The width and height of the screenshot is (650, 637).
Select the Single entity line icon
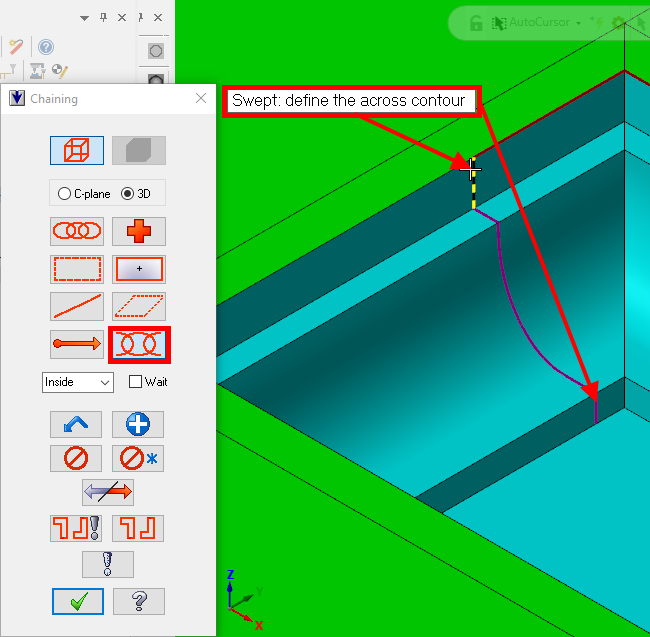(x=77, y=306)
